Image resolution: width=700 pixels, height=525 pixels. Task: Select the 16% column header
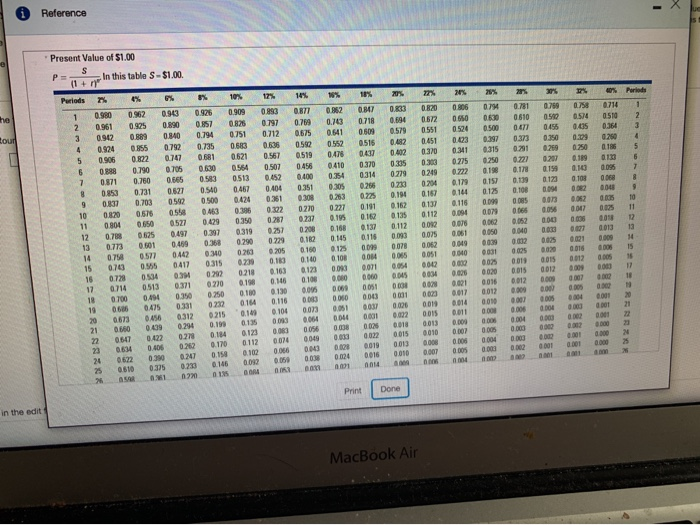[x=334, y=95]
